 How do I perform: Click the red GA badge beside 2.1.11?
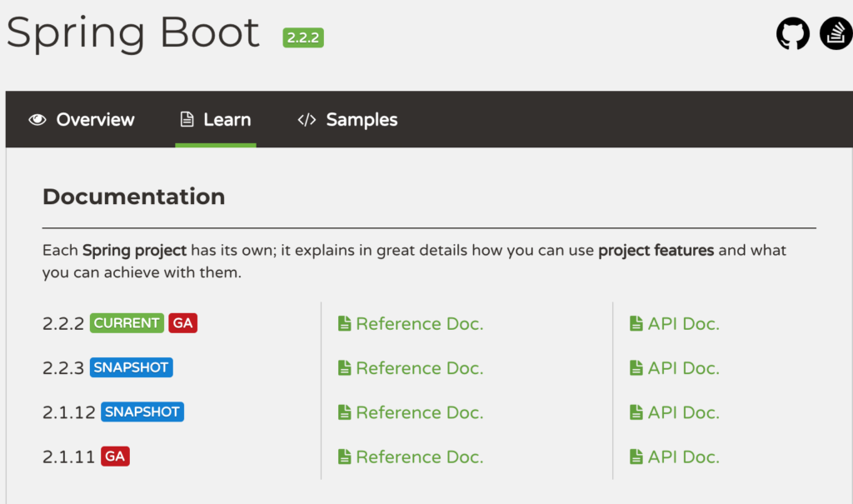point(115,457)
